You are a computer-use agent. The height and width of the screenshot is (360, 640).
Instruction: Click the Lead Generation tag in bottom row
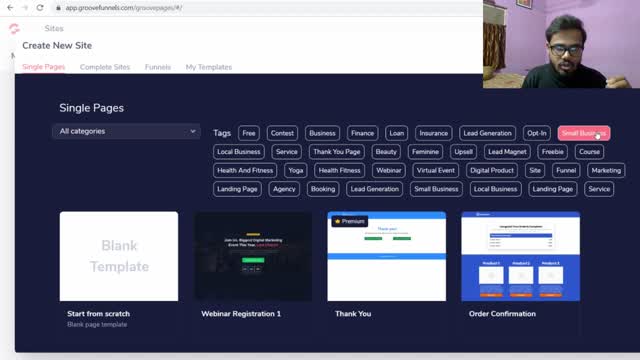(x=375, y=189)
